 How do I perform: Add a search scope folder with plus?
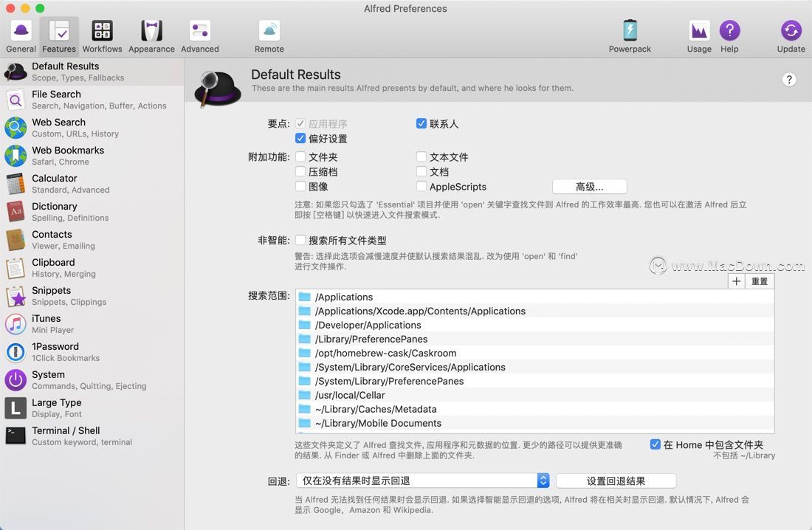(x=737, y=281)
